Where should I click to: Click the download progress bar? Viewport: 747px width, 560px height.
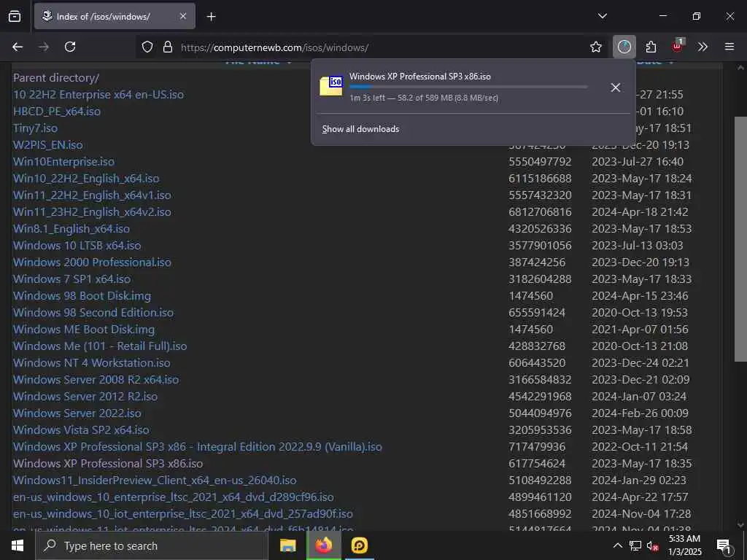click(468, 87)
